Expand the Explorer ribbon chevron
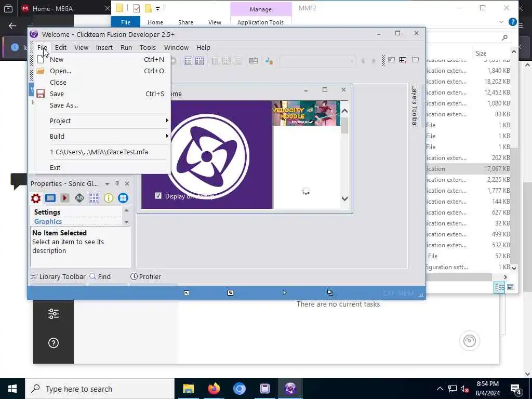The image size is (532, 399). point(501,22)
